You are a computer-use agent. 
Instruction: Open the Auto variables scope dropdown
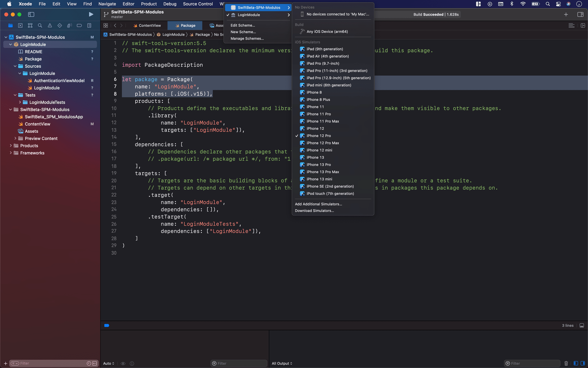coord(108,364)
